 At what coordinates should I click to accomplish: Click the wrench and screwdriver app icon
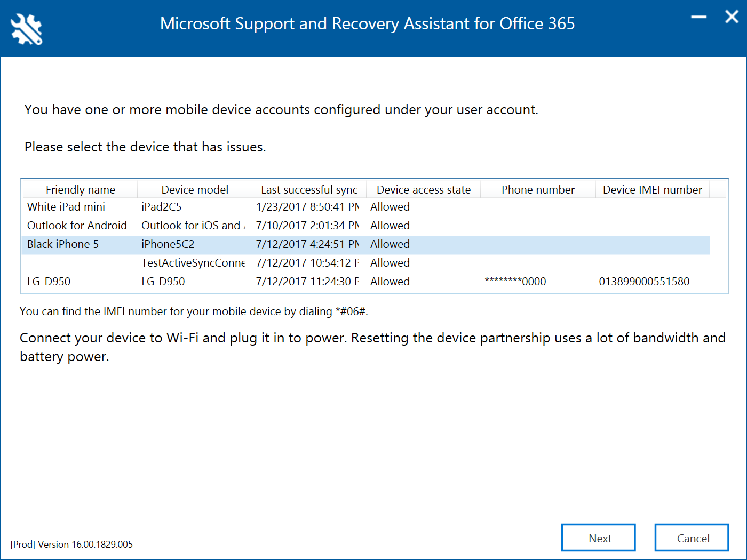[26, 29]
